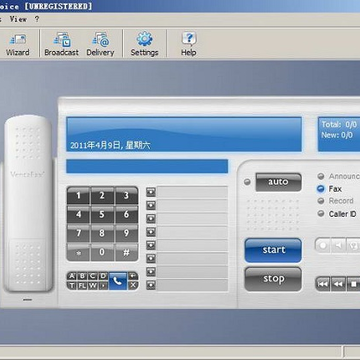The width and height of the screenshot is (360, 360).
Task: Click the small A tone key
Action: click(72, 276)
